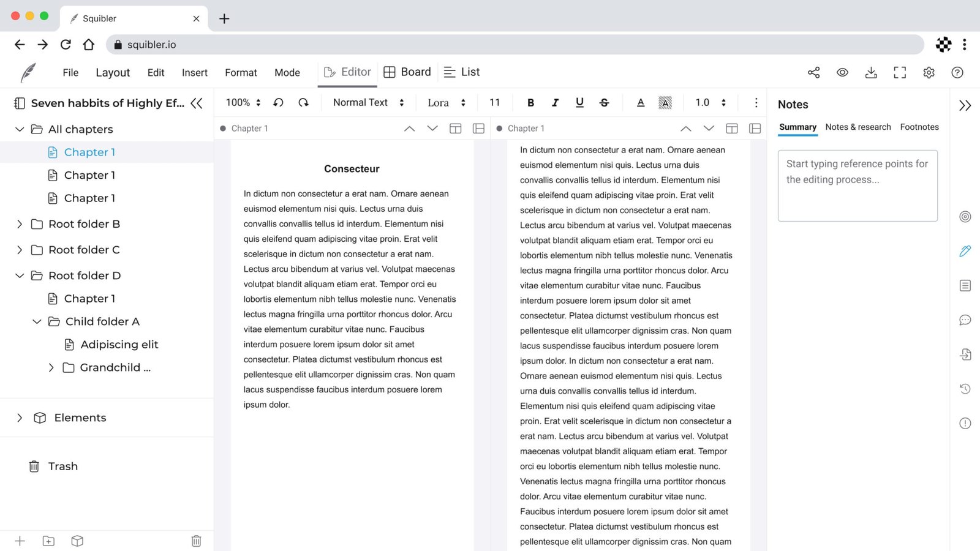Collapse the left sidebar with double chevron
980x551 pixels.
coord(197,103)
